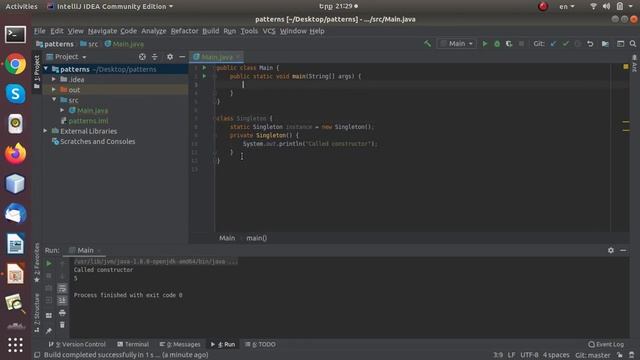
Task: Open the Build menu
Action: (x=211, y=31)
